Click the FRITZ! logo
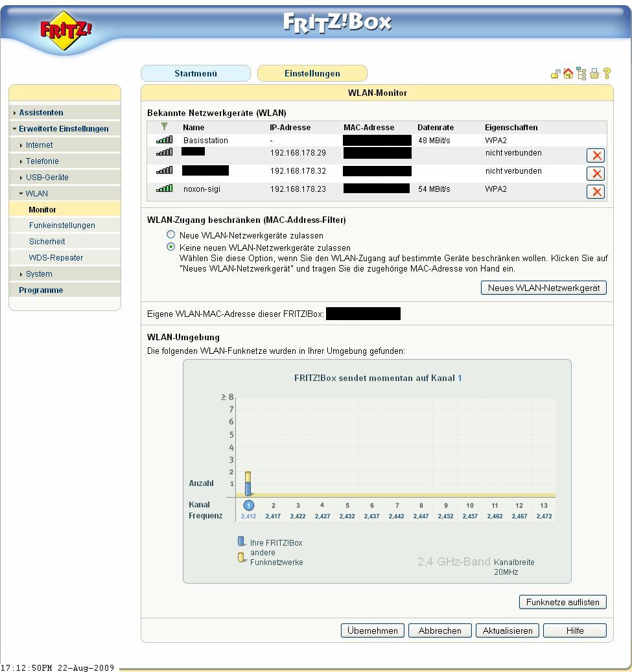This screenshot has height=672, width=632. (65, 30)
